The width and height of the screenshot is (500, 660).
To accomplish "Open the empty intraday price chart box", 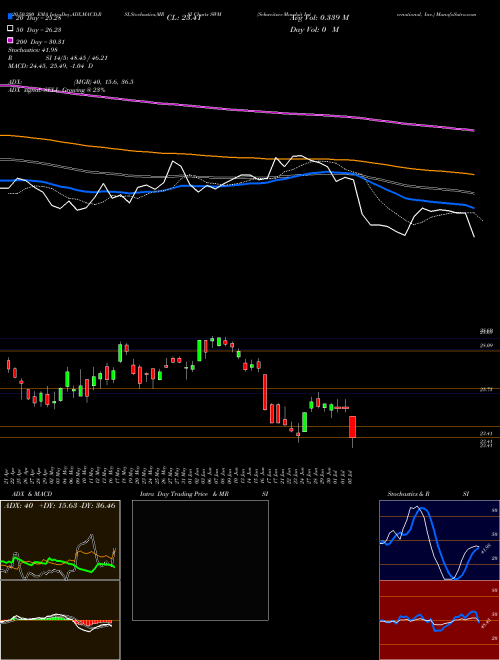I will click(200, 560).
